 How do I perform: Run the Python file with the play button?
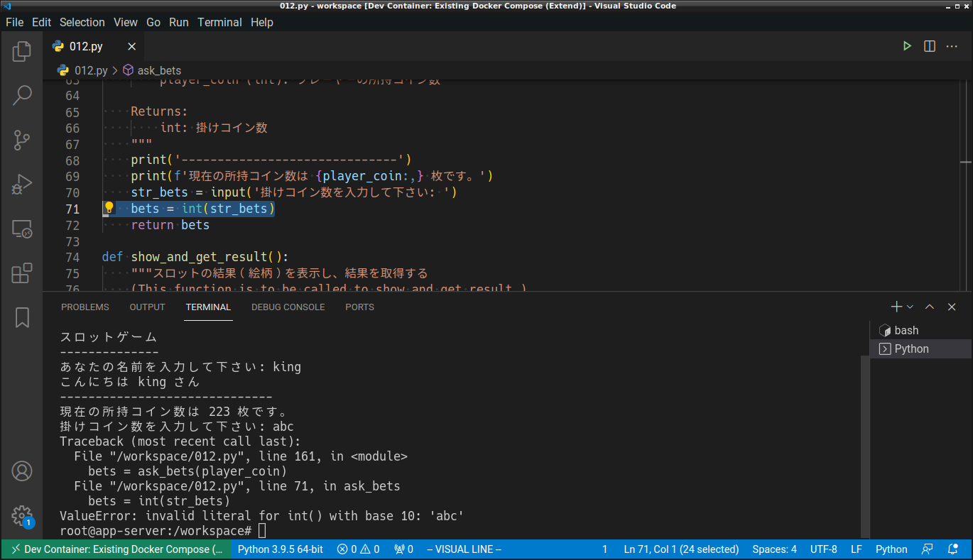(x=907, y=45)
